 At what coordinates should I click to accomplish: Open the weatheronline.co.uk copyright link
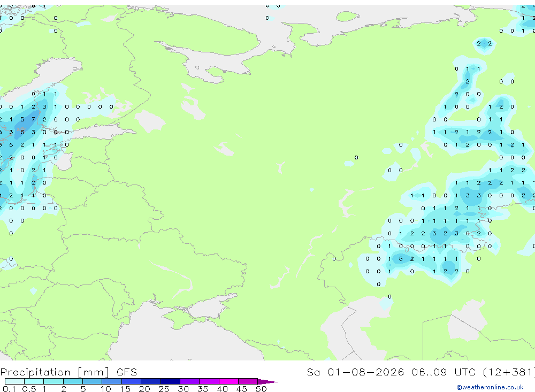490,387
